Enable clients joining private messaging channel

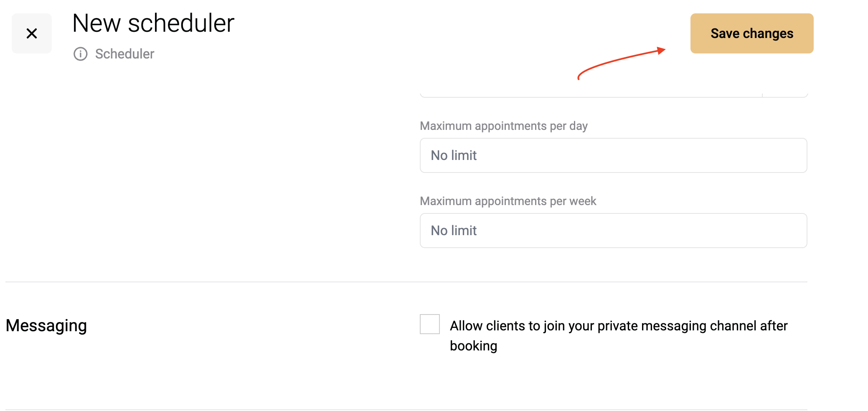(x=430, y=324)
